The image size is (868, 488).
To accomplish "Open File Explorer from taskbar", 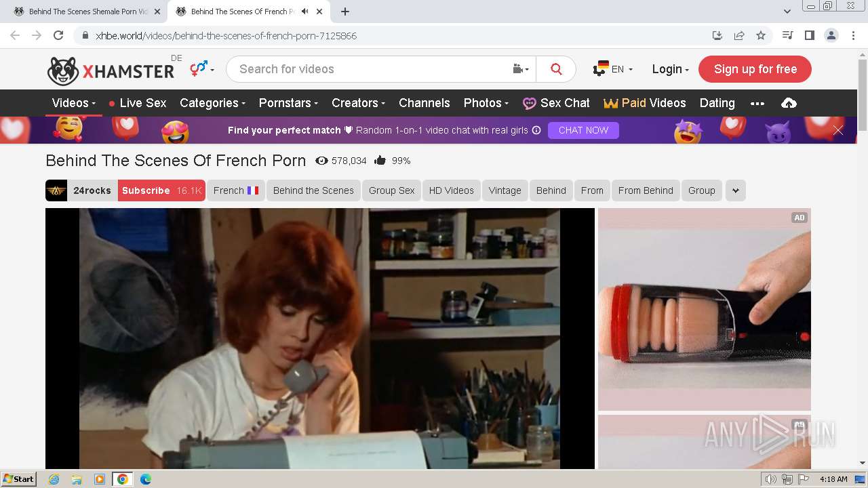I will point(77,479).
